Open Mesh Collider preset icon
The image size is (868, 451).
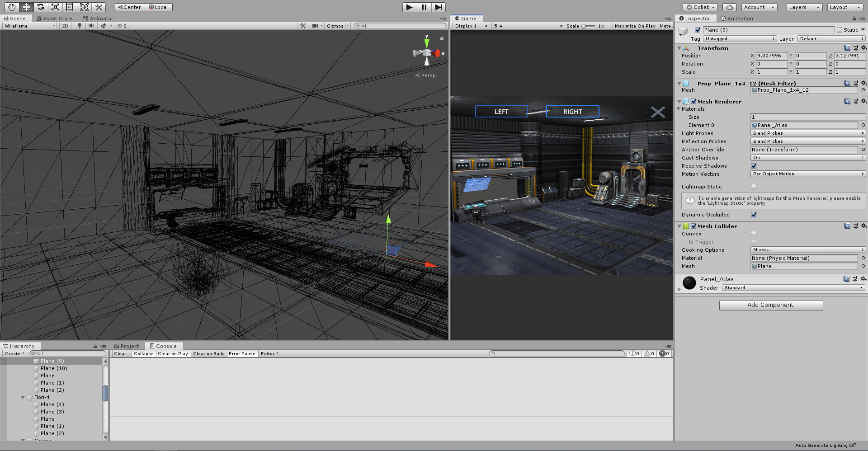(x=855, y=226)
